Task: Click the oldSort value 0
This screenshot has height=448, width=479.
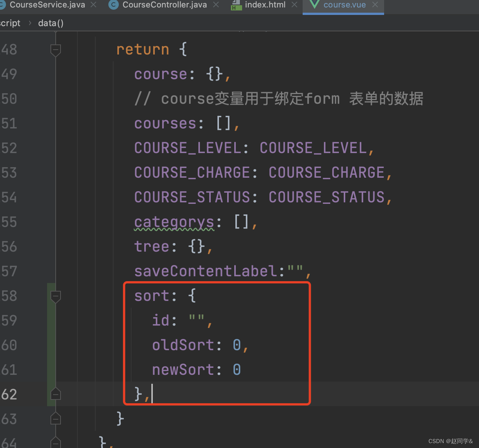Action: (237, 345)
